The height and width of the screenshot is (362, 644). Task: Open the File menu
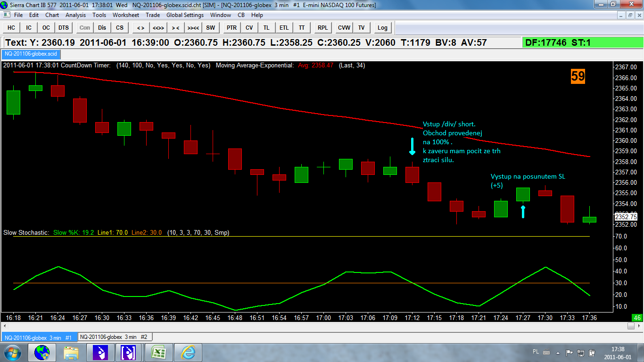click(x=18, y=15)
